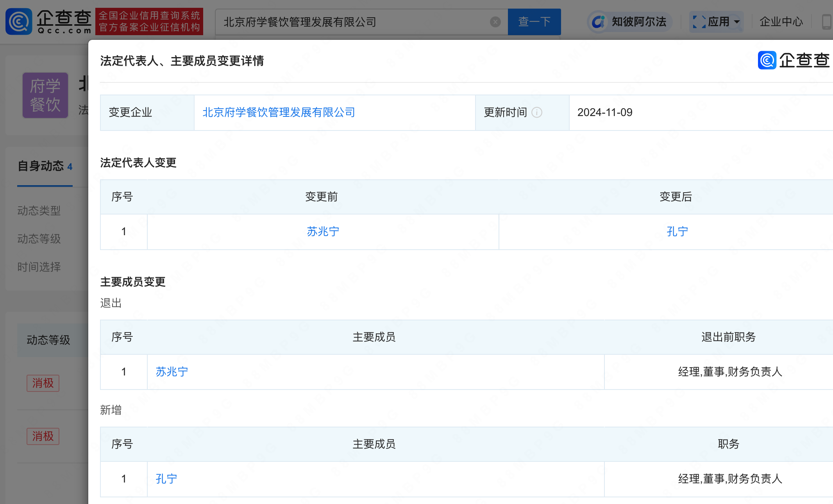This screenshot has width=833, height=504.
Task: Click the Qcc logo icon in the header
Action: [19, 21]
